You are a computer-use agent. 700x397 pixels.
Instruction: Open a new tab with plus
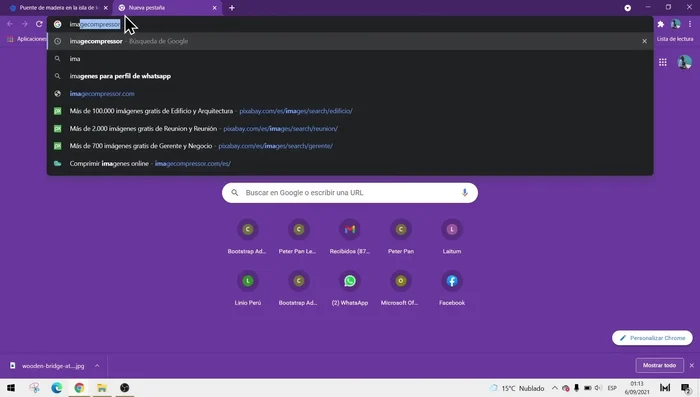232,8
